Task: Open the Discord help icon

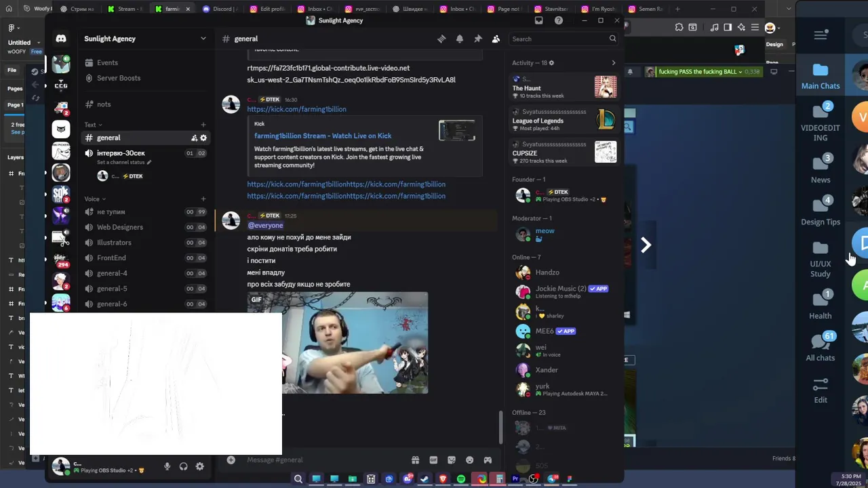Action: [559, 20]
